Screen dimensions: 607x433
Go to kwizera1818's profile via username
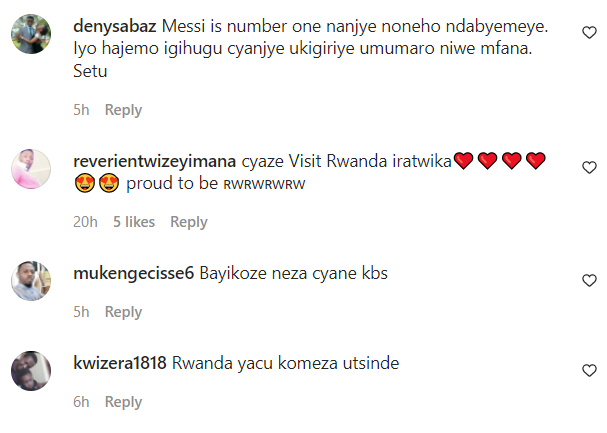(120, 363)
